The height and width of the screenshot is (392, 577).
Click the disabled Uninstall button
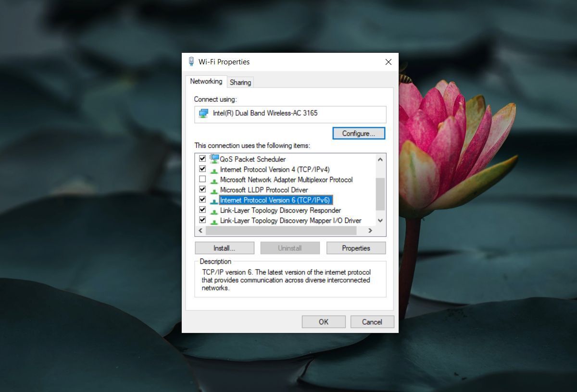click(290, 248)
